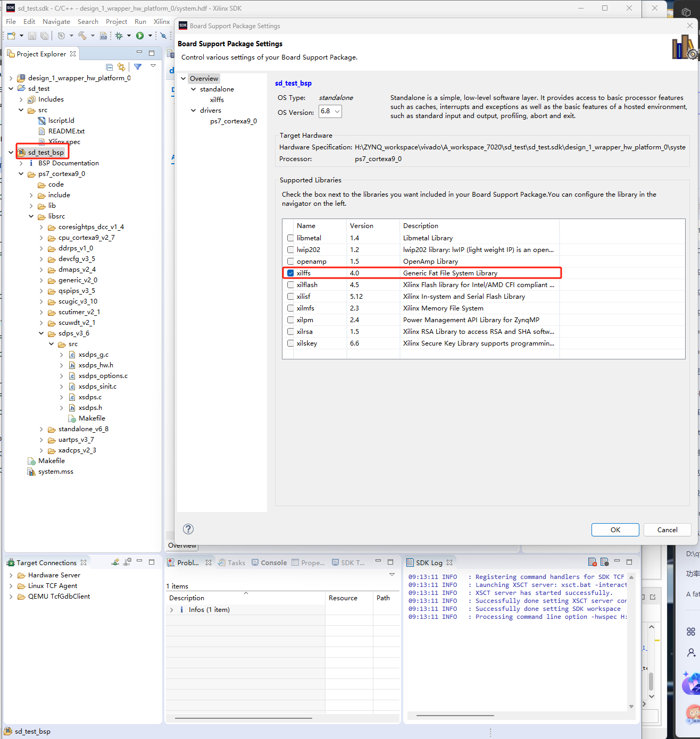Minimize the Target Connections panel
700x739 pixels.
click(139, 561)
